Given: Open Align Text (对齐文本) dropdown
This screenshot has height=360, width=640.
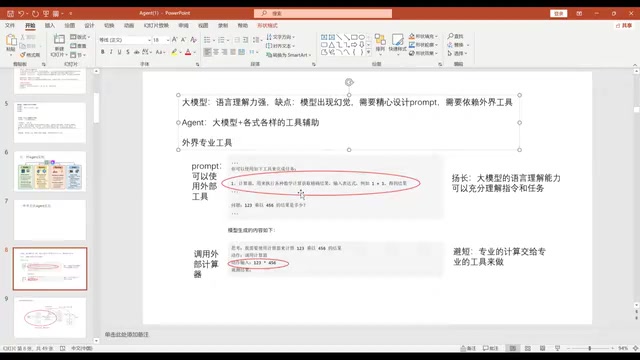Looking at the screenshot, I should tap(281, 46).
